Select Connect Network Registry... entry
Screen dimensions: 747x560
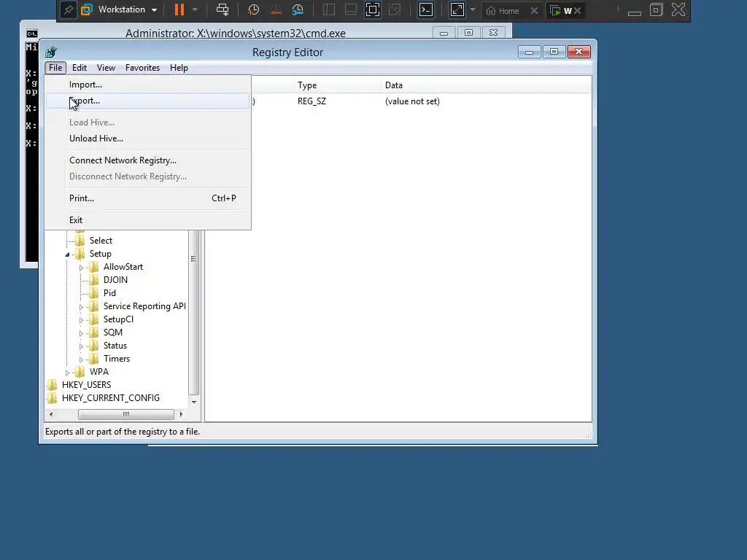[147, 160]
